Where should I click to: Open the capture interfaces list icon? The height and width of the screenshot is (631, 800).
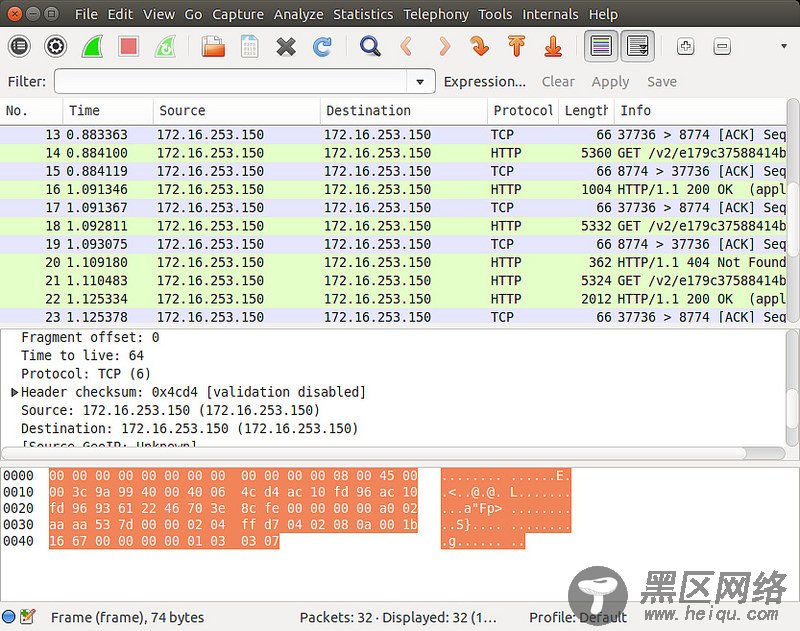19,46
